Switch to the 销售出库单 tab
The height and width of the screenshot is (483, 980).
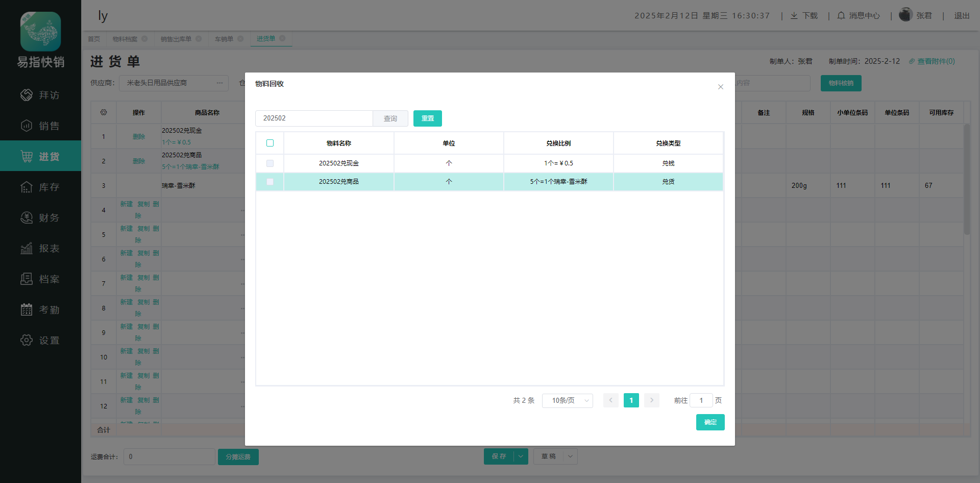pos(176,39)
